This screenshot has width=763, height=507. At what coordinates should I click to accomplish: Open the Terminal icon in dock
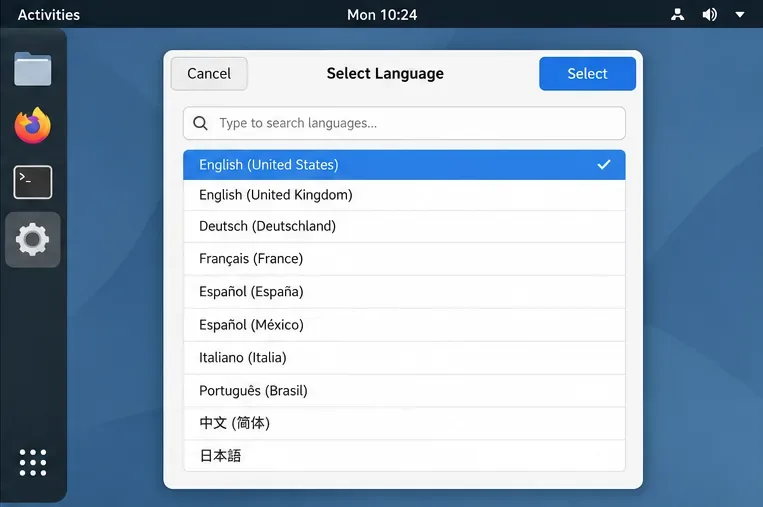[33, 182]
